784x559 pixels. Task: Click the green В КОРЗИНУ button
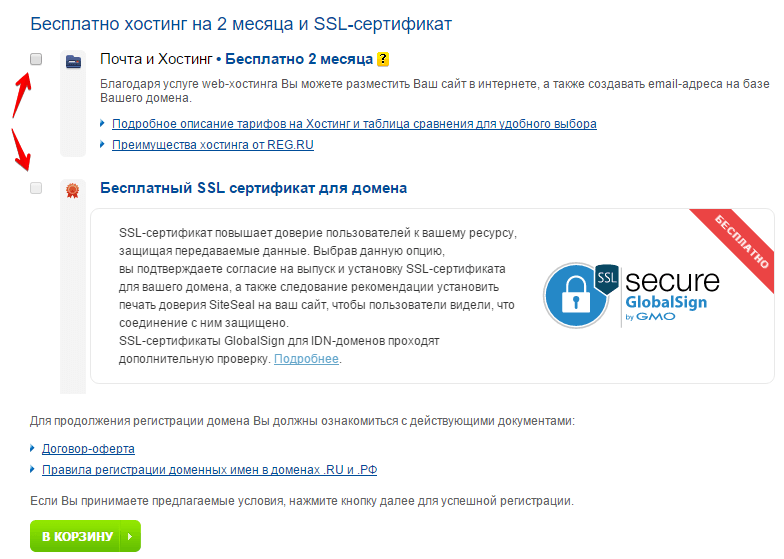(x=86, y=536)
